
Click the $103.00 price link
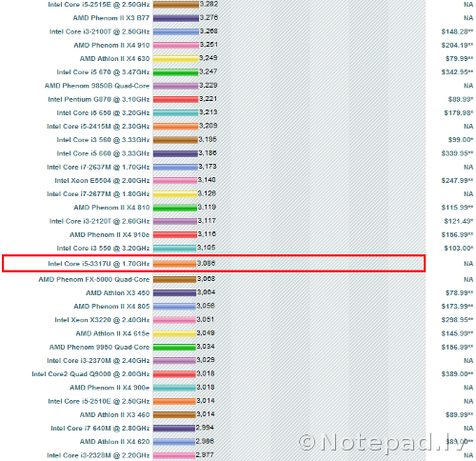(x=459, y=249)
